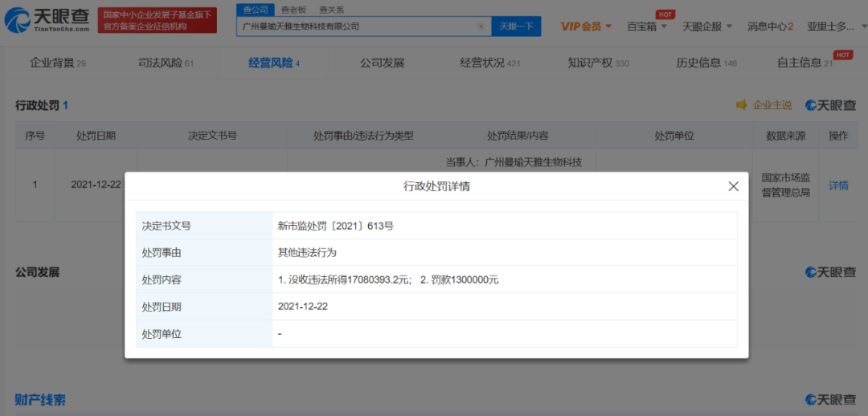Switch to 经营风险 tab
Screen dimensions: 868x416
pyautogui.click(x=273, y=63)
